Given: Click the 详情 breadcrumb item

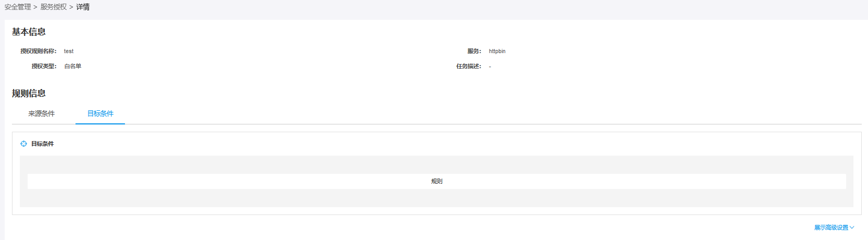Looking at the screenshot, I should click(x=83, y=7).
